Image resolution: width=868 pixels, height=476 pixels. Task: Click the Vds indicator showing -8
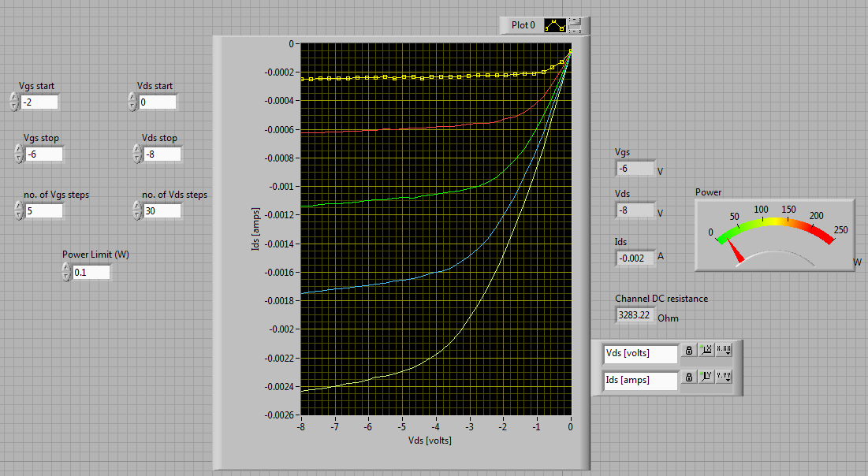(635, 210)
